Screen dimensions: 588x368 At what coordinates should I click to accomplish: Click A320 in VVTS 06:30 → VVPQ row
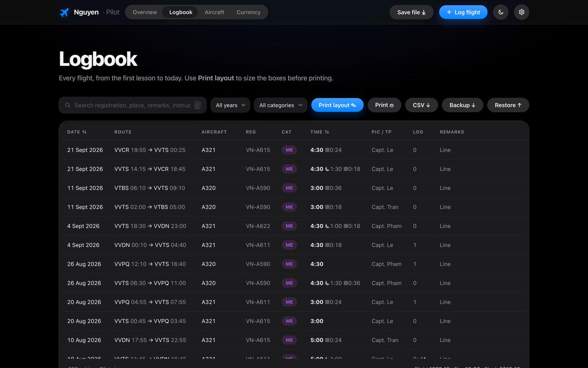[209, 283]
